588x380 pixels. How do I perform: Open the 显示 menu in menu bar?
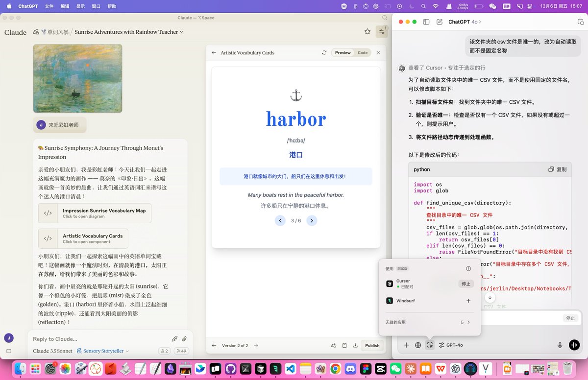pos(80,6)
